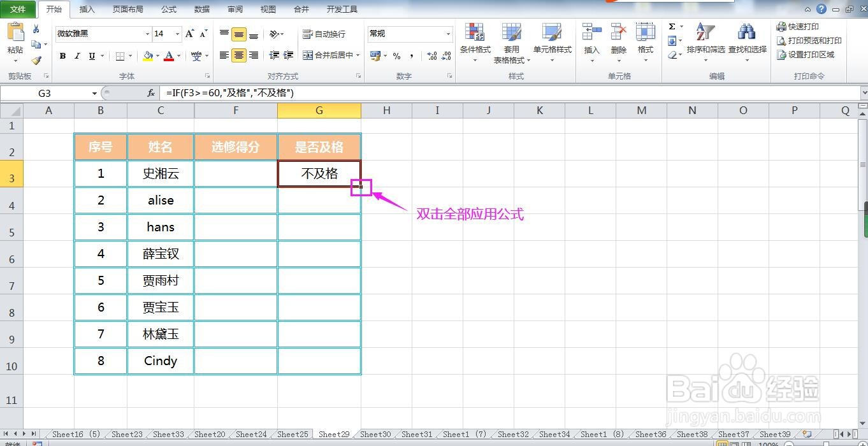Click the column G header
The height and width of the screenshot is (446, 868).
tap(319, 110)
